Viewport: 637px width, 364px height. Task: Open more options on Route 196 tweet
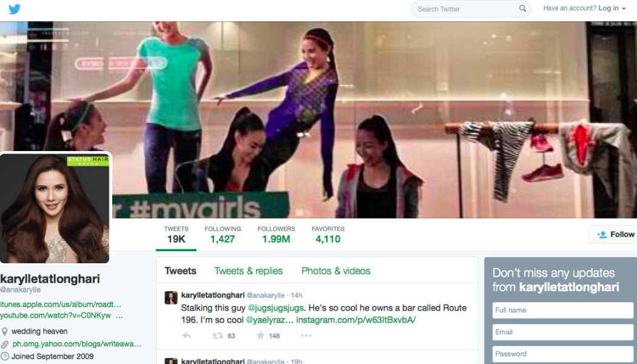[306, 335]
